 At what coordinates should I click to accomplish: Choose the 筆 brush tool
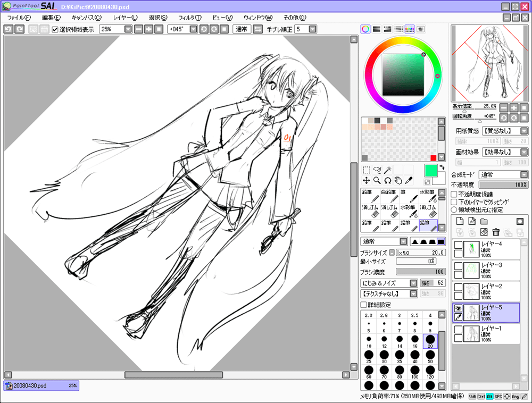click(409, 196)
